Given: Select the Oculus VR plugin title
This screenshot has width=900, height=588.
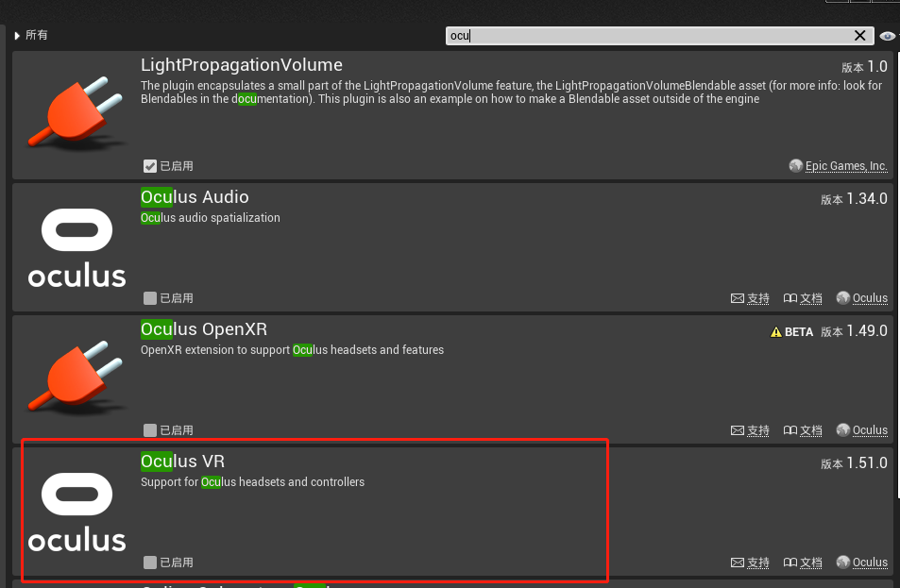Looking at the screenshot, I should [182, 462].
